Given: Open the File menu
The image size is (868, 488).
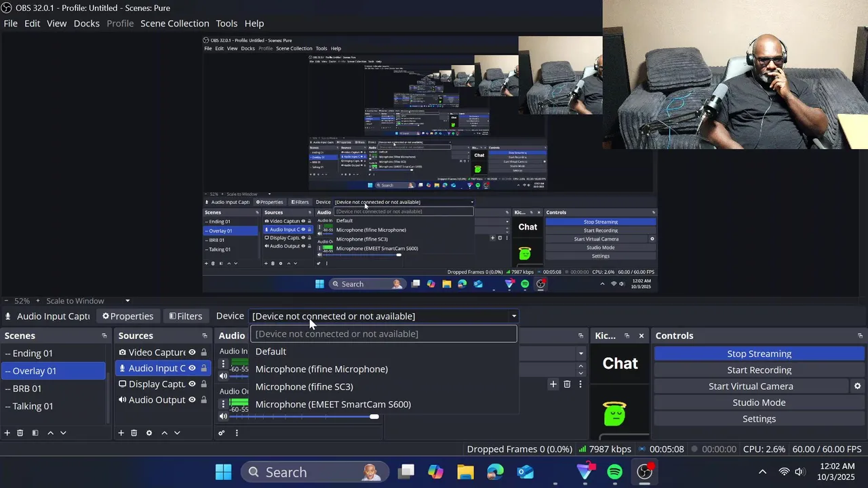Looking at the screenshot, I should [10, 23].
